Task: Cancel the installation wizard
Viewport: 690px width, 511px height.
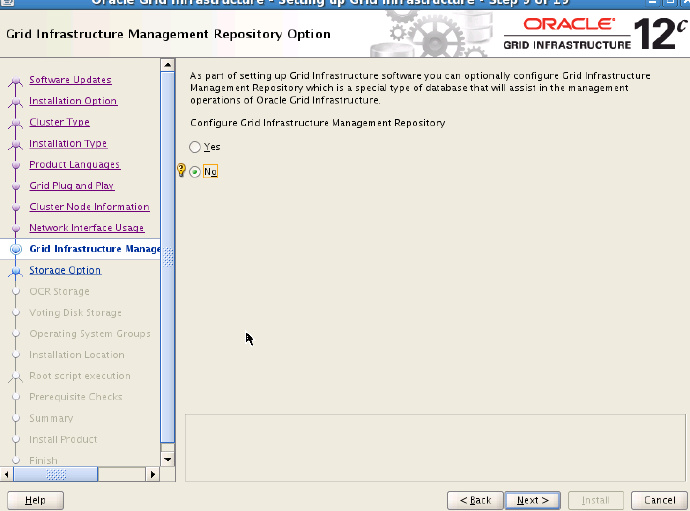Action: [x=659, y=500]
